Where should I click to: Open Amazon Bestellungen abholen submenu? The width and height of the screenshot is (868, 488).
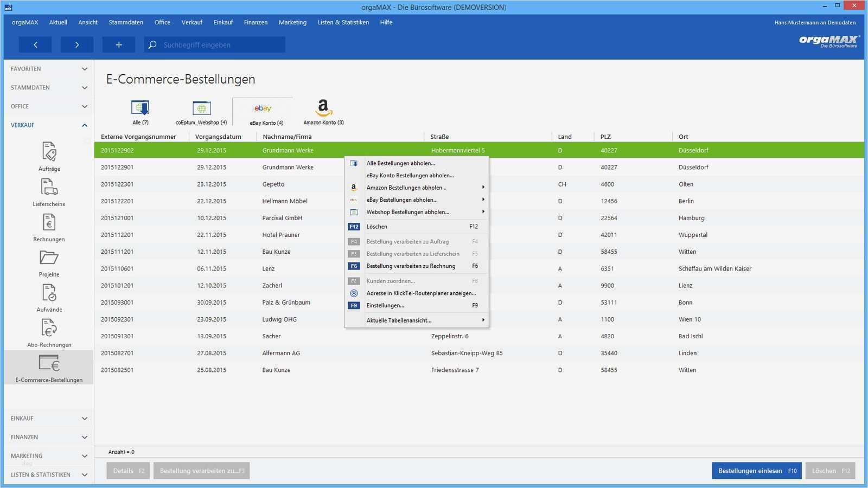[417, 188]
